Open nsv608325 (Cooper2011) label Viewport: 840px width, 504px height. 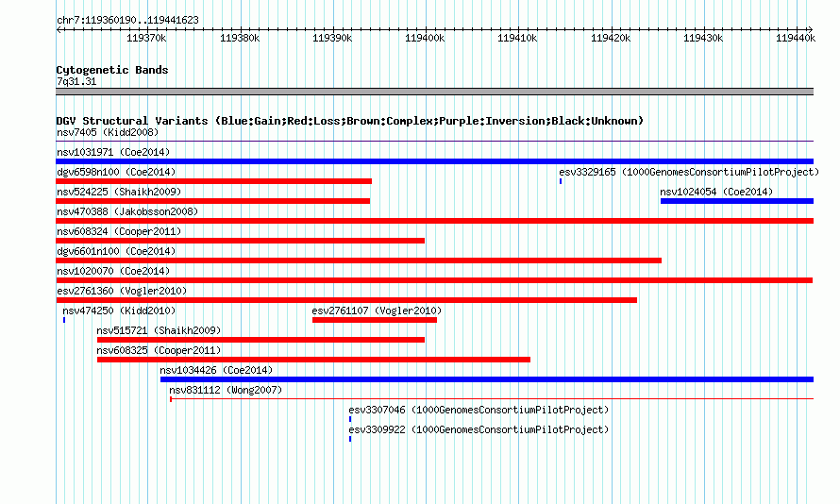[159, 350]
